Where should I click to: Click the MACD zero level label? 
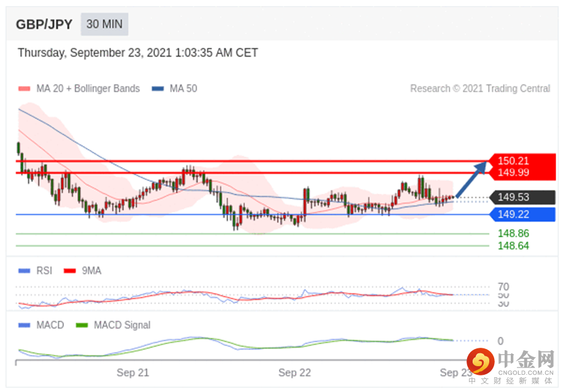(500, 341)
